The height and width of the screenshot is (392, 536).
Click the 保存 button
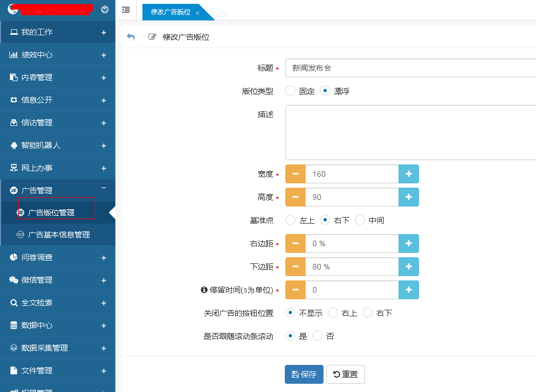[304, 374]
